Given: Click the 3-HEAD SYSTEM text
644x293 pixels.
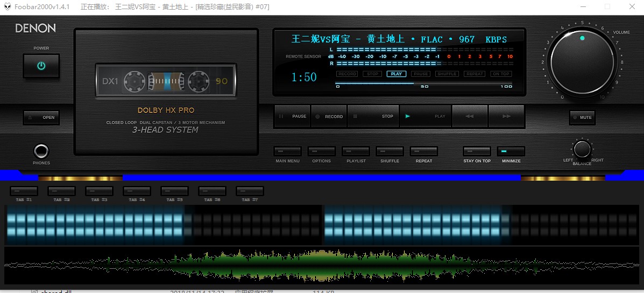Looking at the screenshot, I should pyautogui.click(x=165, y=130).
